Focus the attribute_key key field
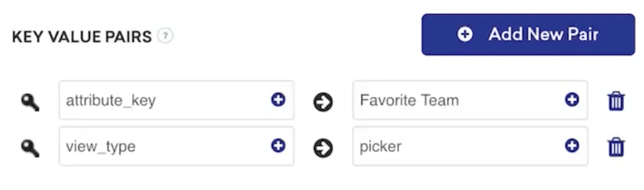Screen dimensions: 644x190 [165, 100]
